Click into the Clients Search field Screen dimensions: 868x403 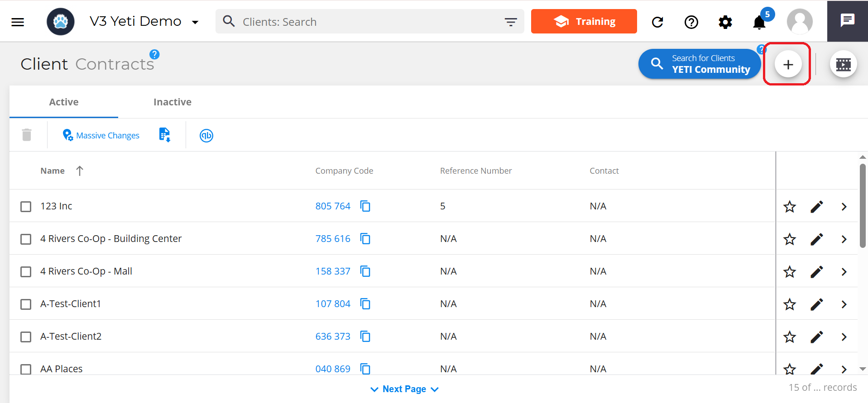pos(362,22)
